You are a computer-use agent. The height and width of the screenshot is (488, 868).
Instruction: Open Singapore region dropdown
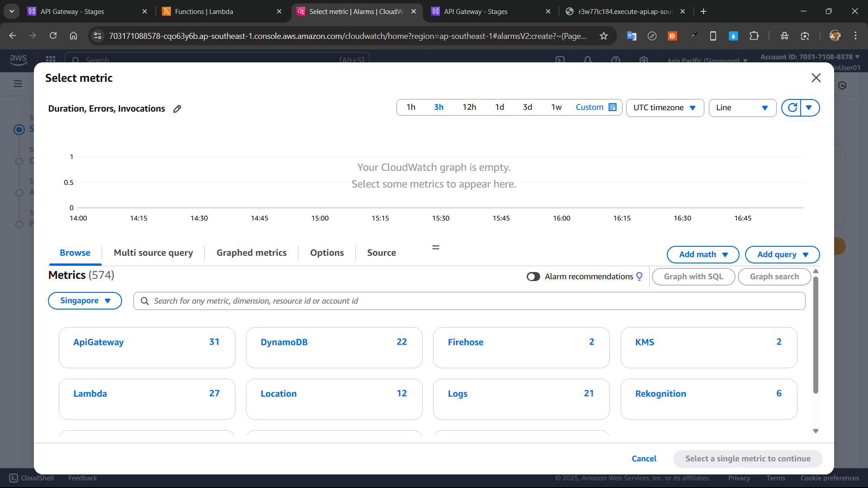(85, 301)
